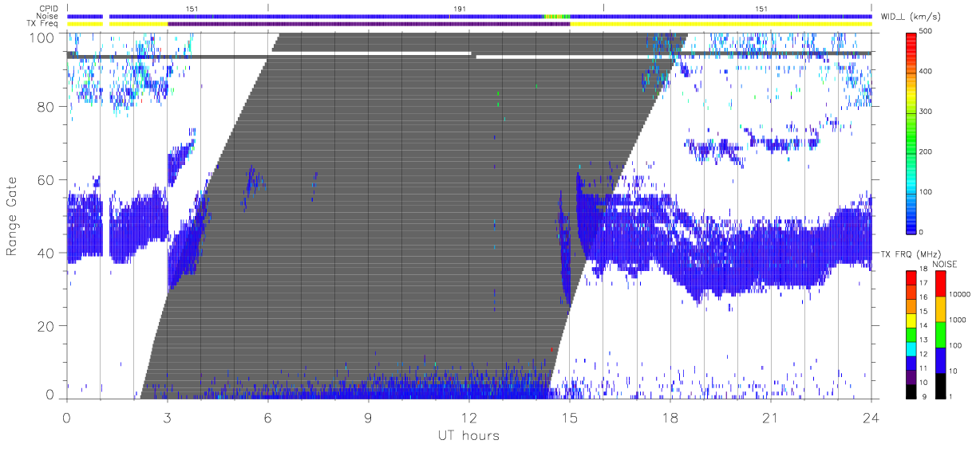Screen dimensions: 980x452
Task: Click the '15' label on TX frequency legend
Action: [925, 312]
